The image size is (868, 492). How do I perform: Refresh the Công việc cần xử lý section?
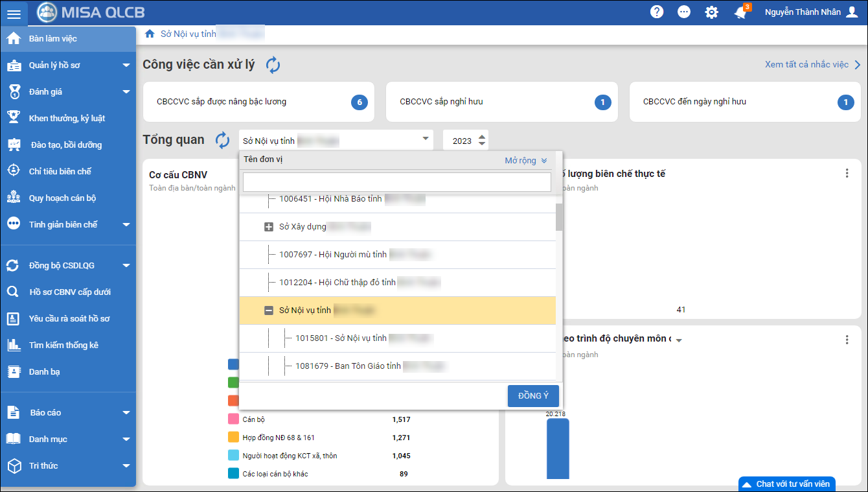tap(273, 65)
